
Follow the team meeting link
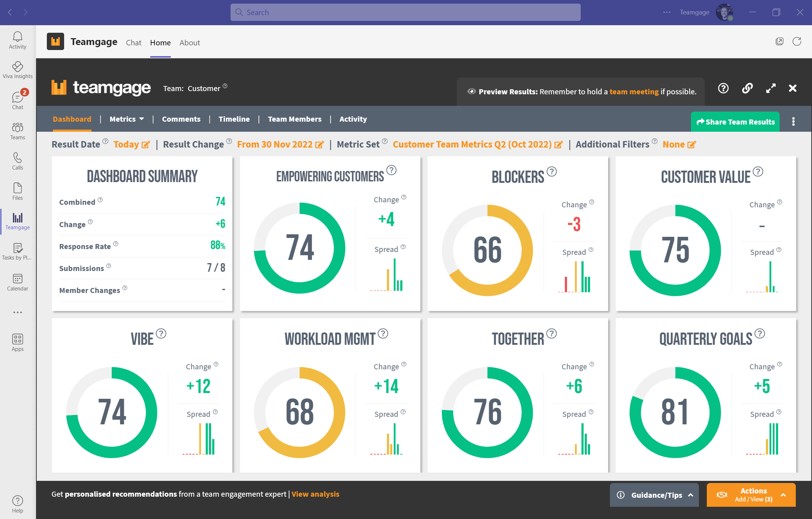(634, 92)
